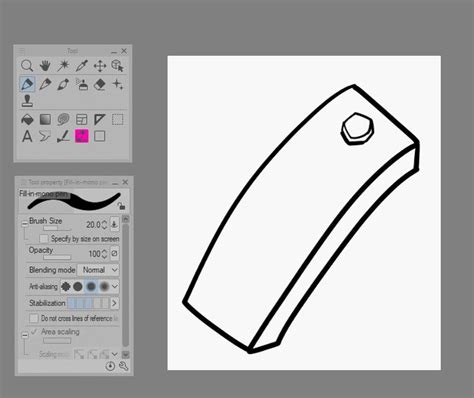Viewport: 474px width, 398px height.
Task: Open Brush Size dynamics settings button
Action: point(114,224)
